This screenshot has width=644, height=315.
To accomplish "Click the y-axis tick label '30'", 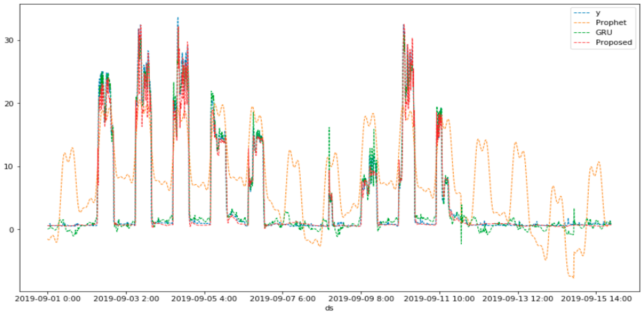I will click(9, 41).
